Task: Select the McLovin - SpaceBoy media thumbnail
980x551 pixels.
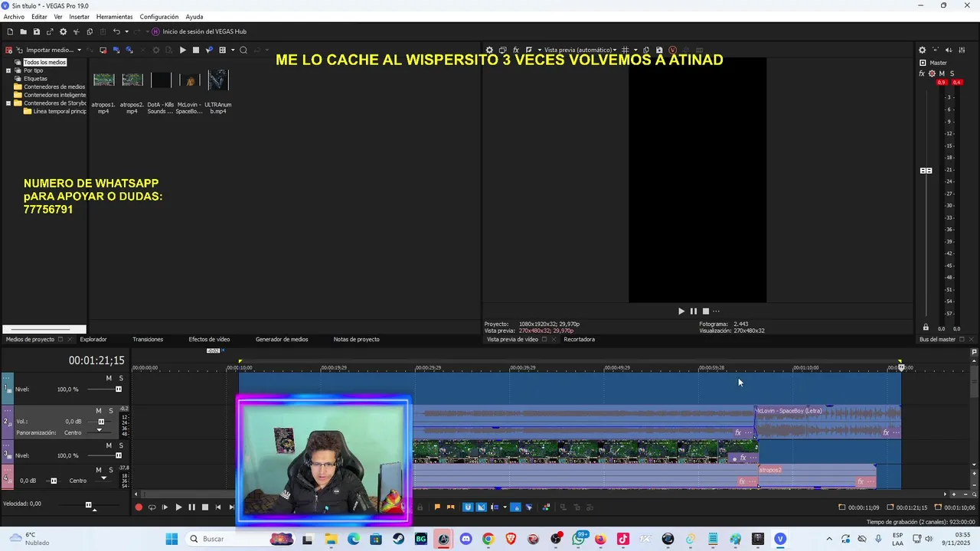Action: tap(189, 80)
